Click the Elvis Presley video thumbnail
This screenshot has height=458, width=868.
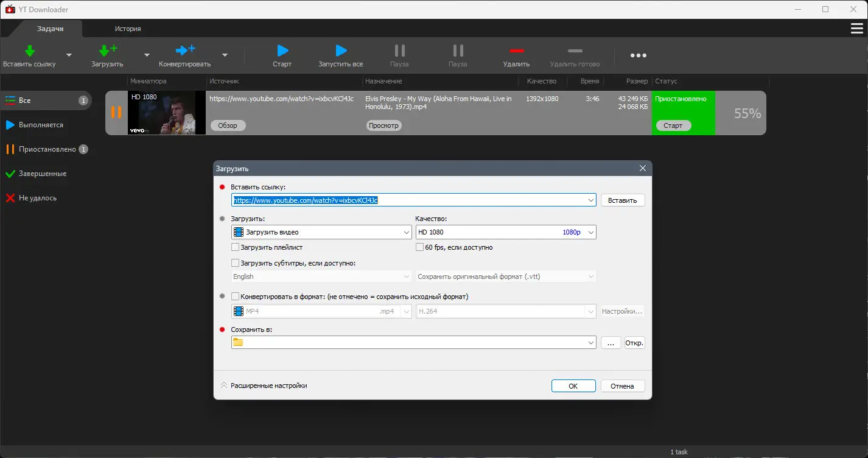coord(166,113)
